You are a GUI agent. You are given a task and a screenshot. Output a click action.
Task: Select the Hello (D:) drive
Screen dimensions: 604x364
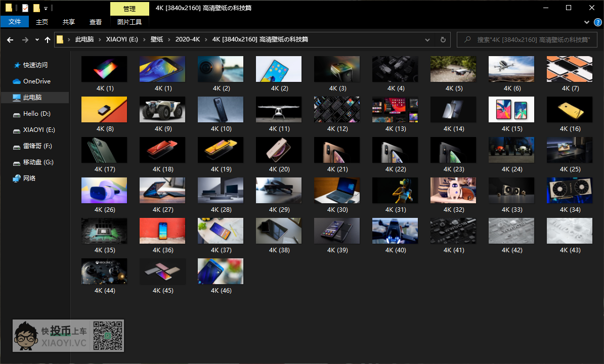36,114
